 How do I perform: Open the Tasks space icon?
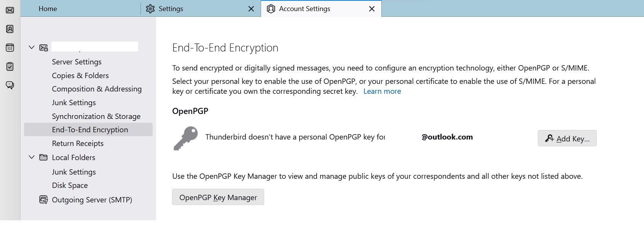point(10,66)
